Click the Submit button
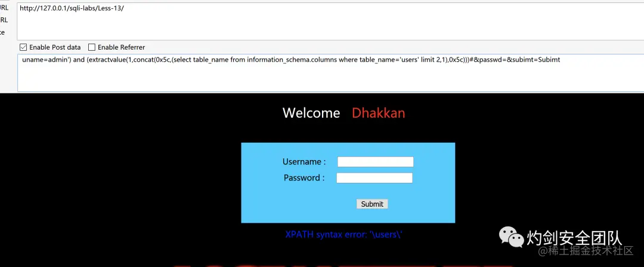Image resolution: width=644 pixels, height=267 pixels. 372,204
